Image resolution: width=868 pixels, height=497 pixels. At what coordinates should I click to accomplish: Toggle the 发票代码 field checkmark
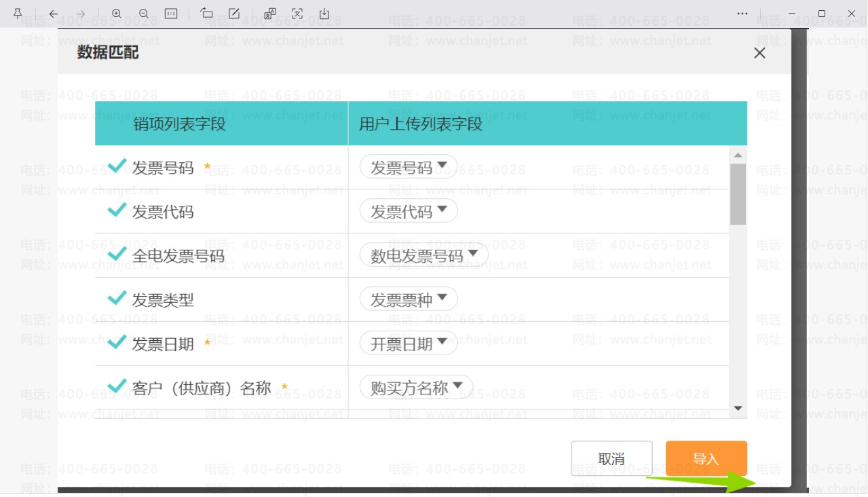point(117,210)
